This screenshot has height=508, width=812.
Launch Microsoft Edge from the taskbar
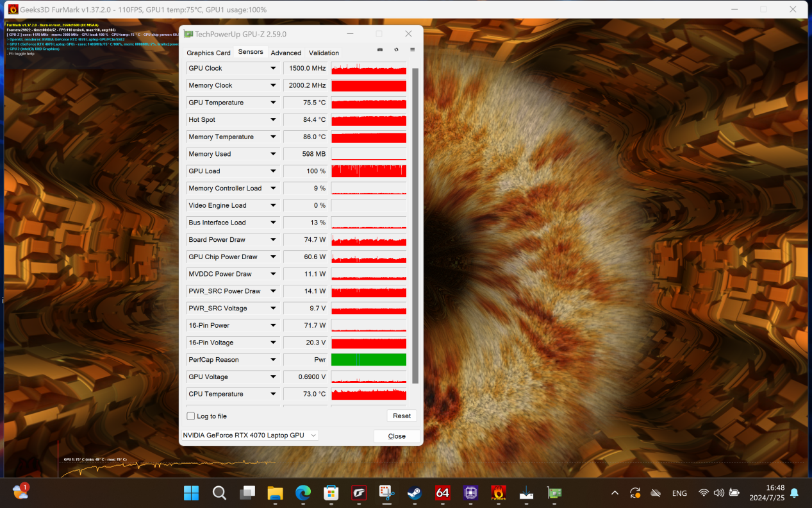pyautogui.click(x=303, y=493)
